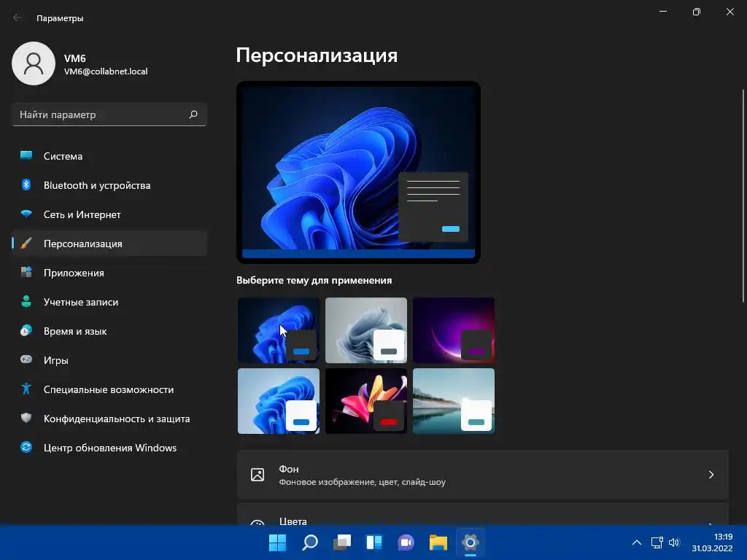This screenshot has width=747, height=560.
Task: Open the Chat app on taskbar
Action: [x=406, y=542]
